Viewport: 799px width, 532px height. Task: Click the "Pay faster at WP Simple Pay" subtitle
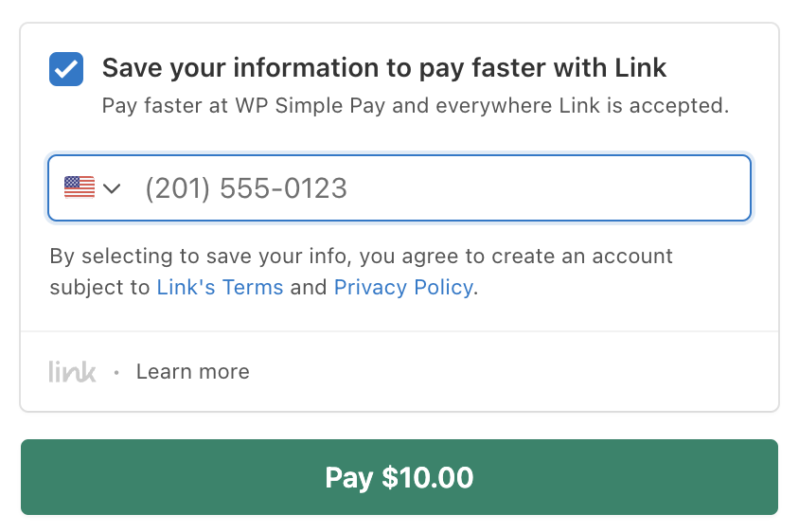coord(416,106)
